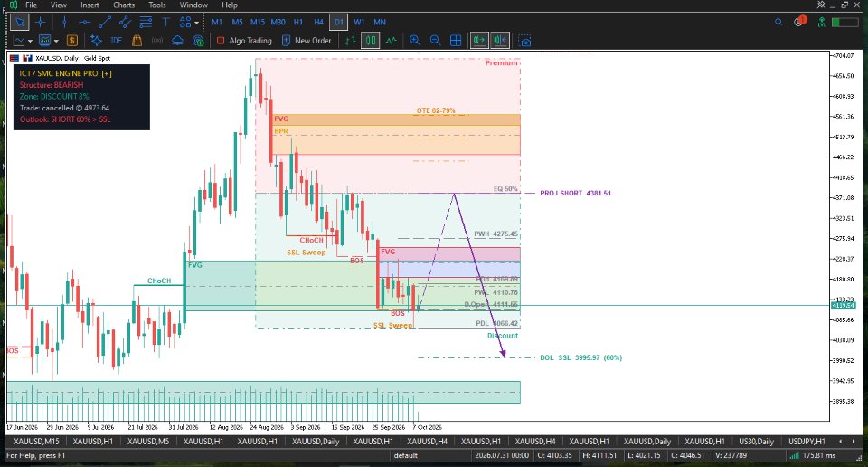The width and height of the screenshot is (868, 467).
Task: Choose the vertical line drawing tool
Action: [65, 22]
